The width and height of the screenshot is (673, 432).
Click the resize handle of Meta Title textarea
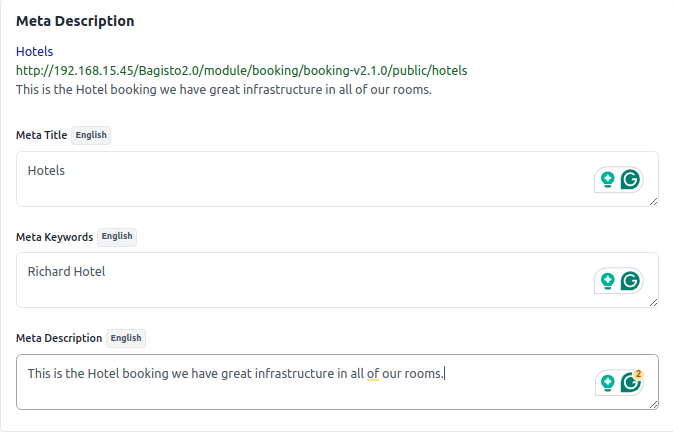click(x=654, y=202)
